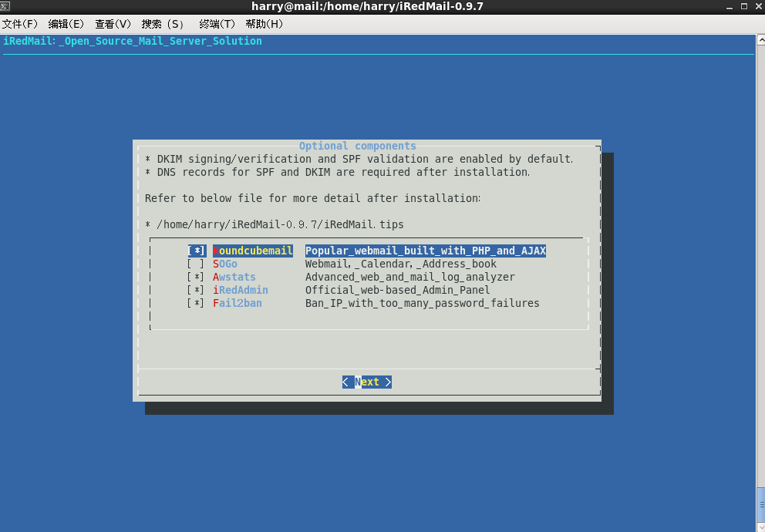
Task: Open the 终端(T) menu
Action: click(x=217, y=24)
